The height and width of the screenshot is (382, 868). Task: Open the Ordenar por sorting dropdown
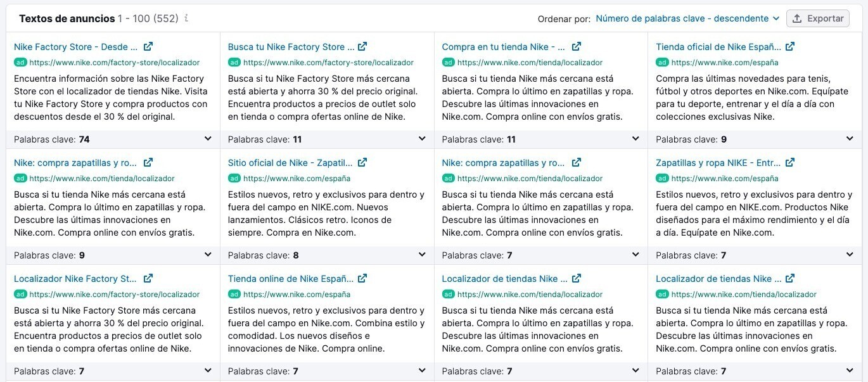pos(686,18)
